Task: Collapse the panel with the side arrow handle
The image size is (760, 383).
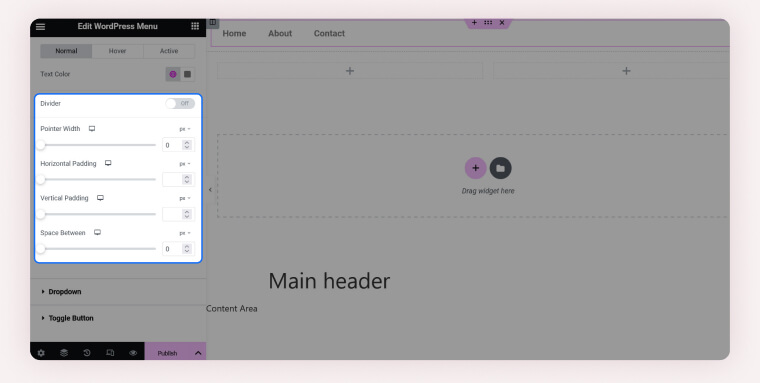Action: click(210, 190)
